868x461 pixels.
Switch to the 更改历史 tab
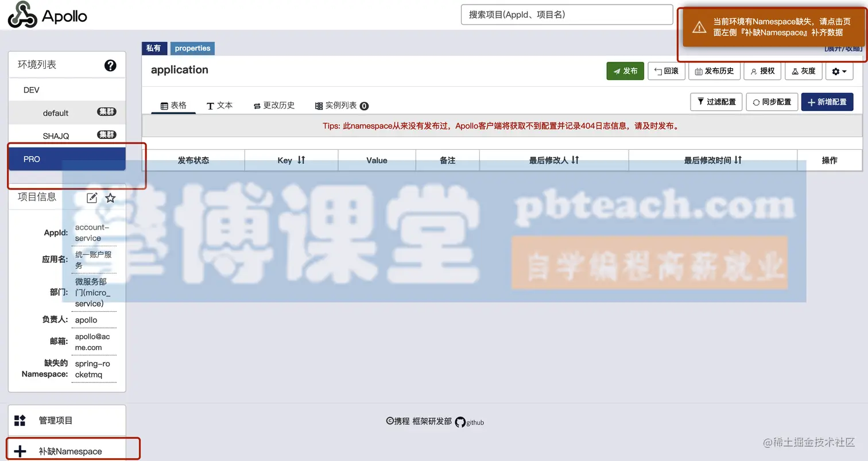point(274,106)
